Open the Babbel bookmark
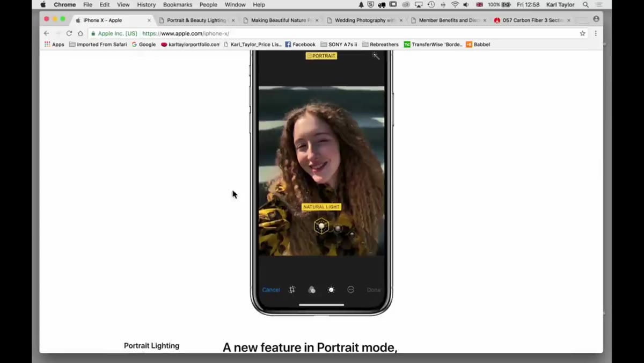The image size is (644, 363). (478, 45)
